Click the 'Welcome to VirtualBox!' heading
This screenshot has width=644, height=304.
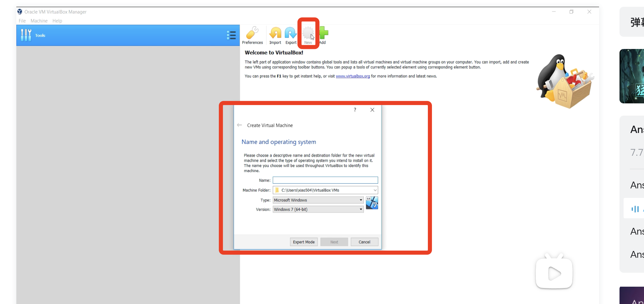274,53
